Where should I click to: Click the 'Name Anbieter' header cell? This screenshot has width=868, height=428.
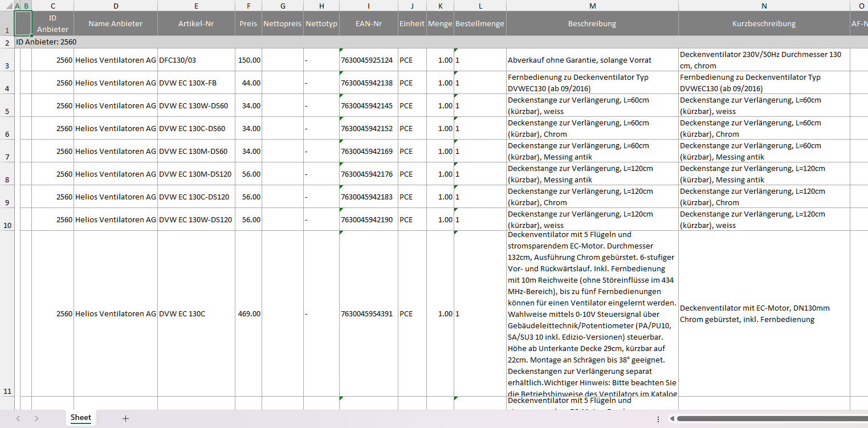(x=116, y=23)
